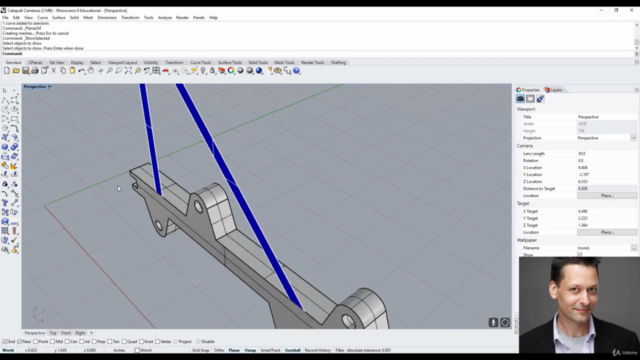This screenshot has height=360, width=640.
Task: Open the color wheel Material editor icon
Action: tap(231, 71)
